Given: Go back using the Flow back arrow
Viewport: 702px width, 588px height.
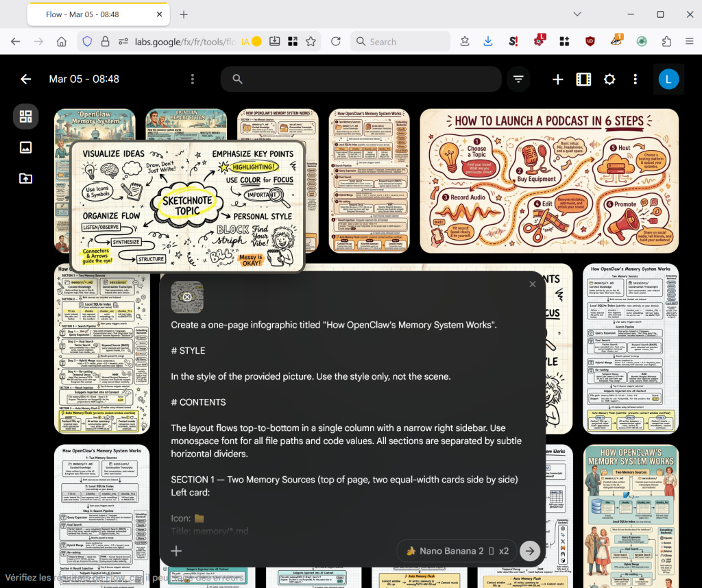Looking at the screenshot, I should click(x=26, y=79).
